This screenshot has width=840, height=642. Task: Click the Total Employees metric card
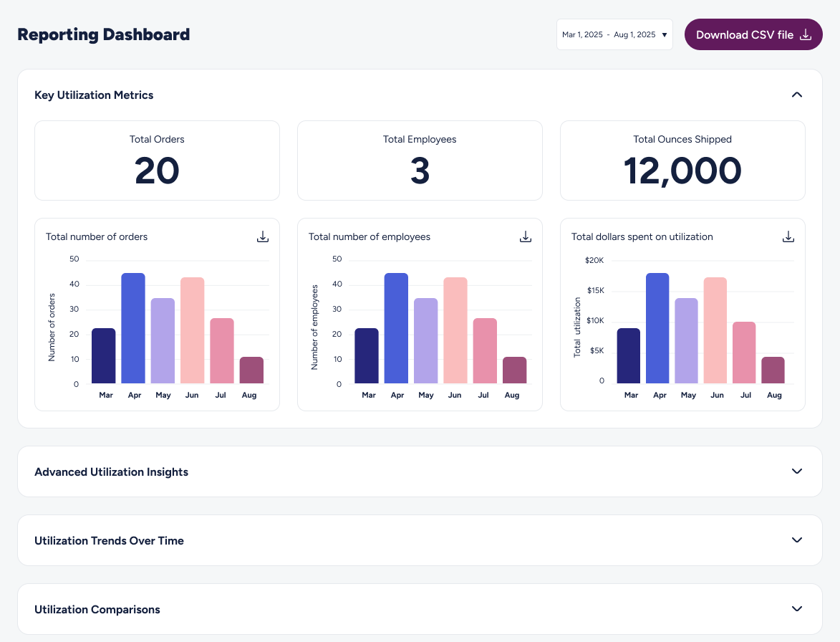420,160
